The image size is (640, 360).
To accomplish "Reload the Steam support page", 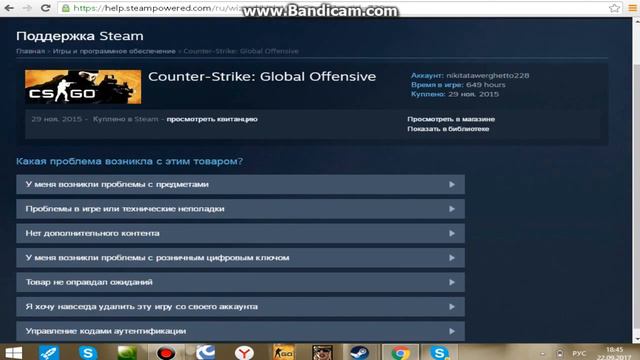I will click(45, 8).
